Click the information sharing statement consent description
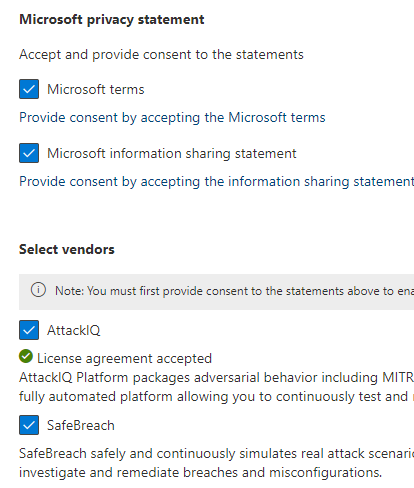The width and height of the screenshot is (414, 488). pyautogui.click(x=216, y=181)
